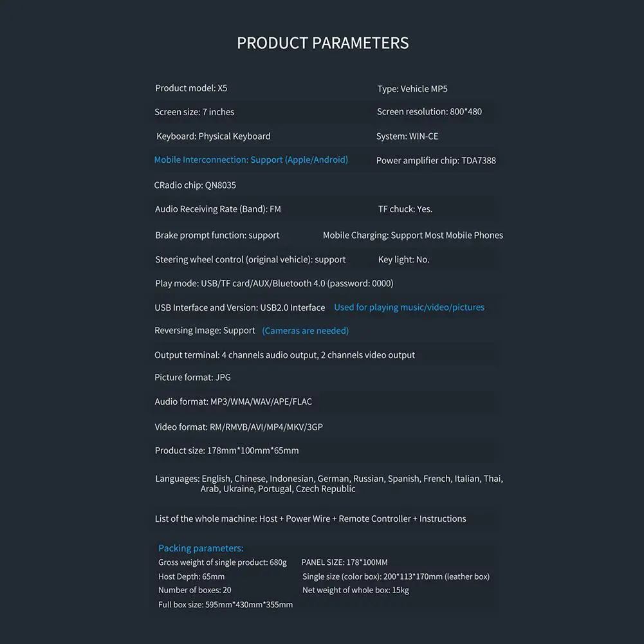Click the CRadio chip: QN8035 line

point(195,185)
